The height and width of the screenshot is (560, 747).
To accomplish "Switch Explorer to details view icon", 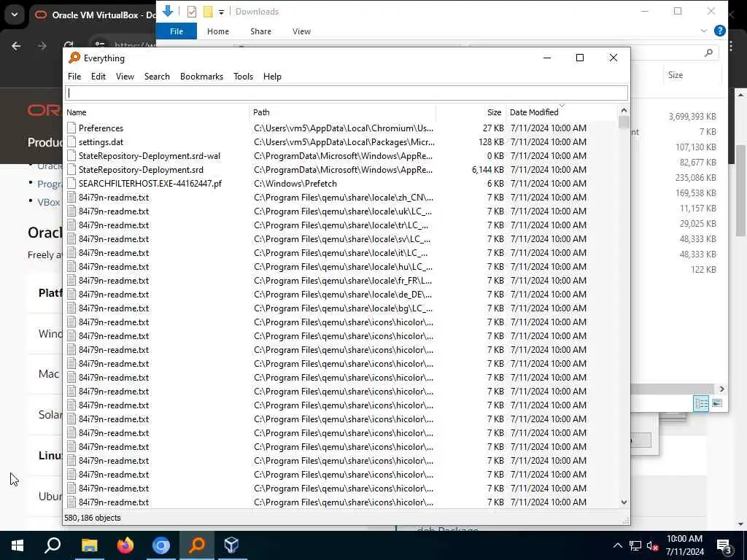I will [x=701, y=403].
